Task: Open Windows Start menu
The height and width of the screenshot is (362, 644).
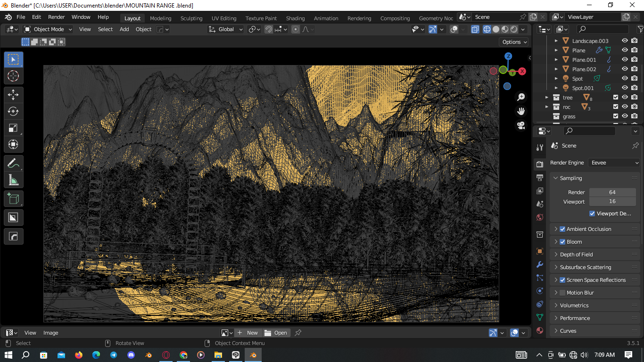Action: click(8, 355)
